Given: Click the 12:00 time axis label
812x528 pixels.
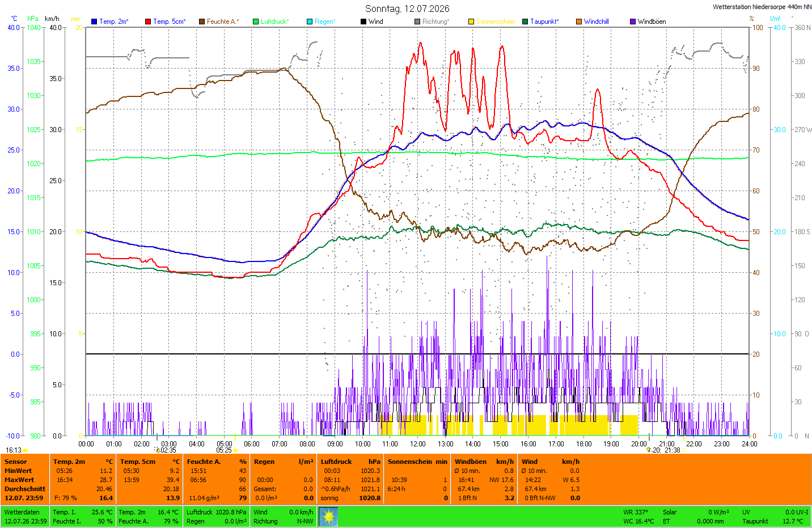Looking at the screenshot, I should click(418, 444).
